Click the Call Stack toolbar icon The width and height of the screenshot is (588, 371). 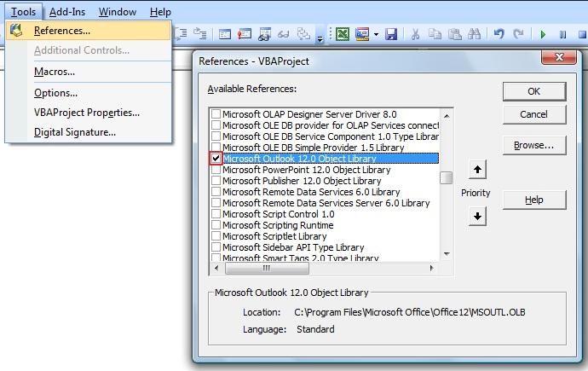point(303,34)
